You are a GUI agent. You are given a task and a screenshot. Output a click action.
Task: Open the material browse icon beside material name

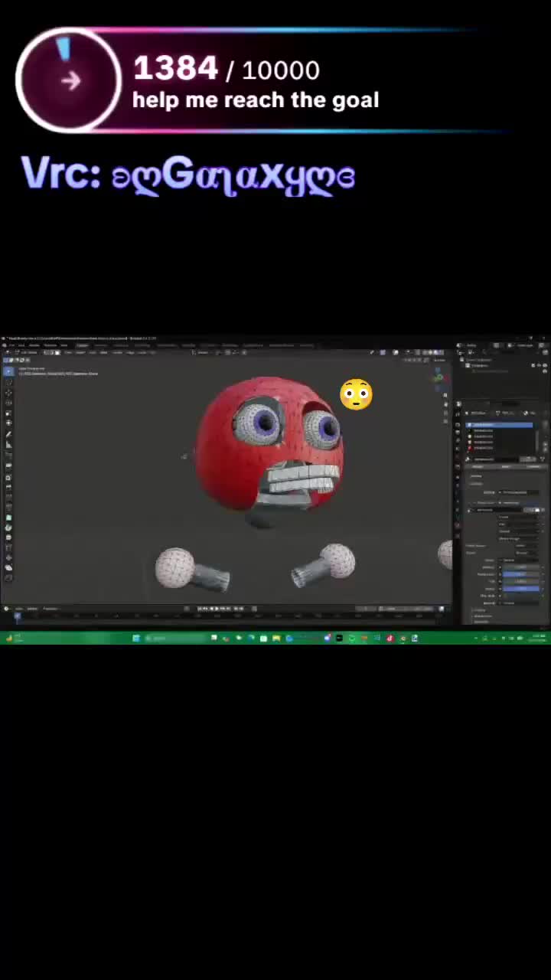(x=468, y=459)
